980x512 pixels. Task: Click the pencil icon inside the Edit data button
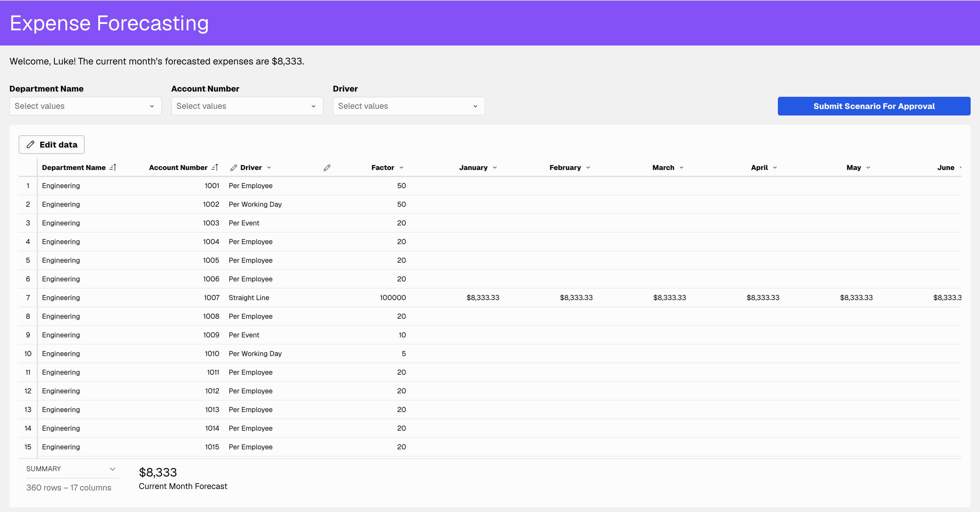(31, 145)
